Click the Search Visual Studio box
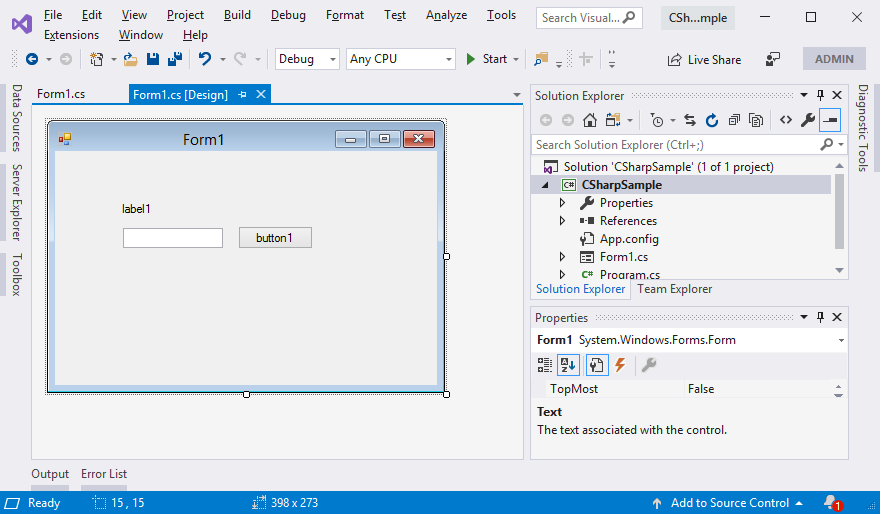 (589, 18)
